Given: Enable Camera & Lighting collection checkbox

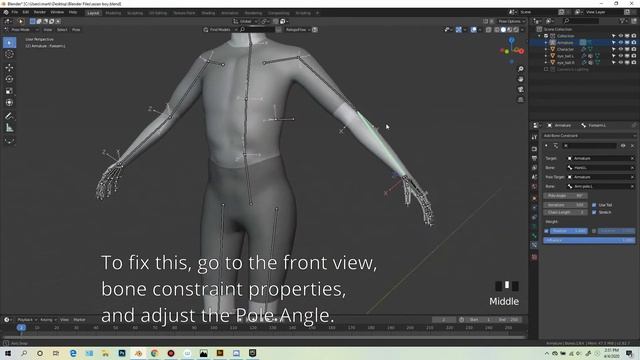Looking at the screenshot, I should tap(546, 69).
